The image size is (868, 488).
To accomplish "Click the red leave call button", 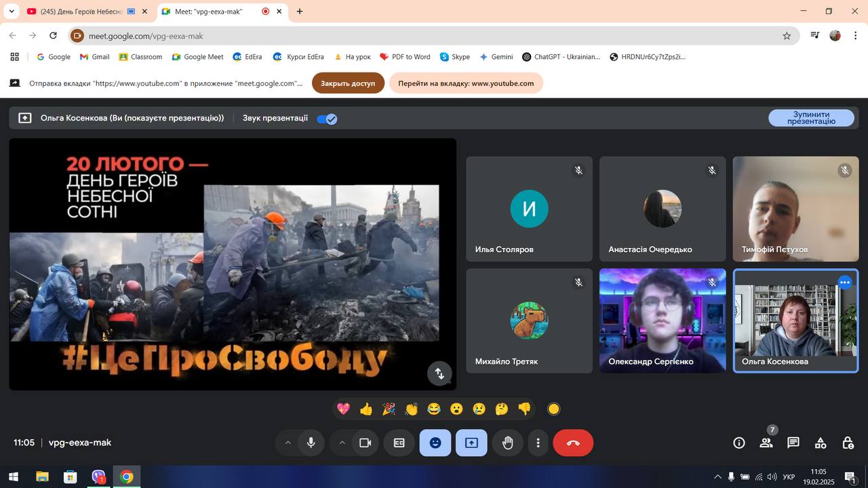I will click(573, 443).
